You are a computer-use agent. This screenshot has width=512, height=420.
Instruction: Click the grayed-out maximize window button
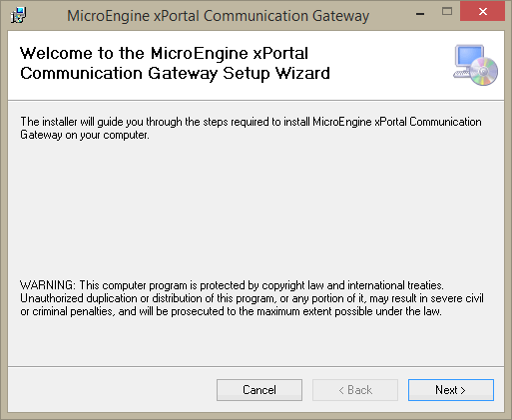(x=447, y=12)
